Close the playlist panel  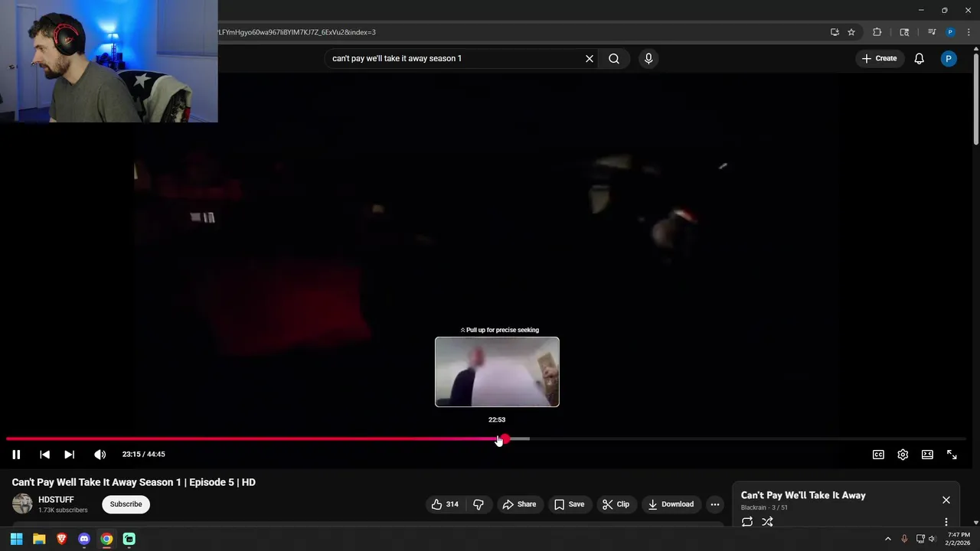pyautogui.click(x=946, y=500)
